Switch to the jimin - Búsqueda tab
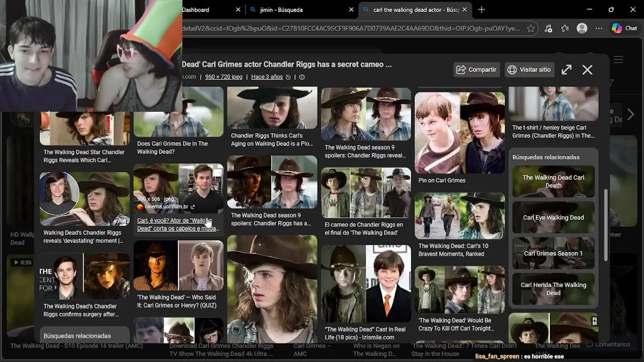 pos(302,10)
